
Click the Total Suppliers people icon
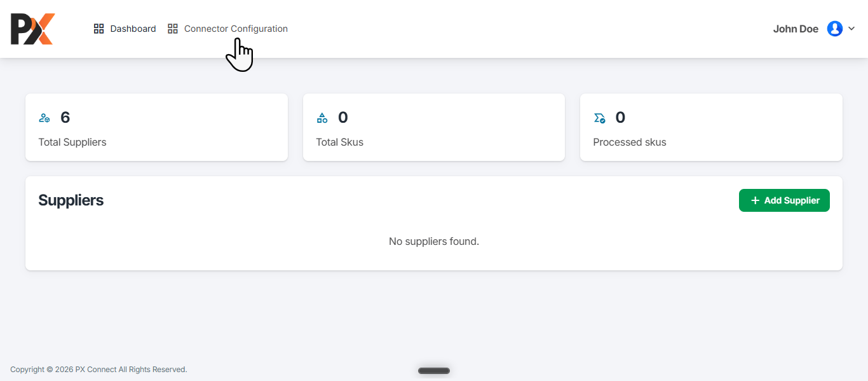[x=44, y=118]
